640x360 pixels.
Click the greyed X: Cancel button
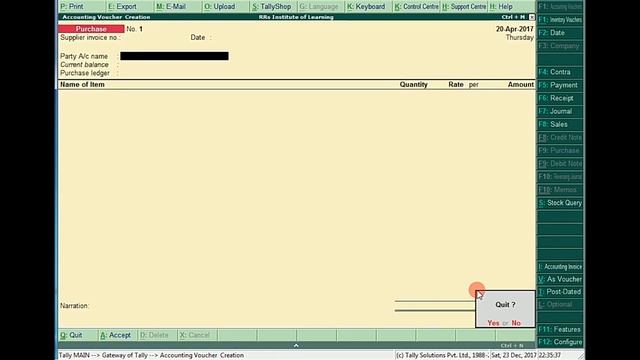point(197,335)
